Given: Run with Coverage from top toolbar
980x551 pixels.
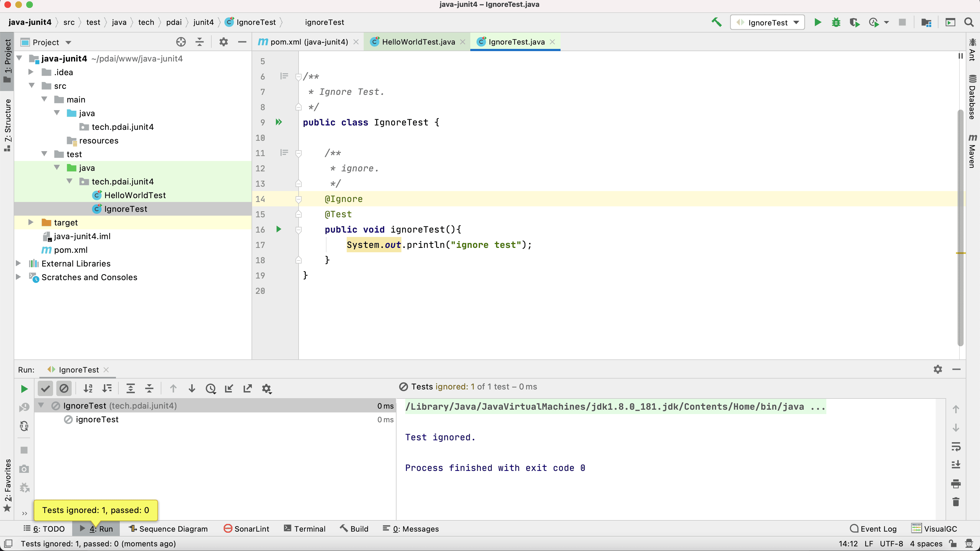Looking at the screenshot, I should [x=854, y=22].
